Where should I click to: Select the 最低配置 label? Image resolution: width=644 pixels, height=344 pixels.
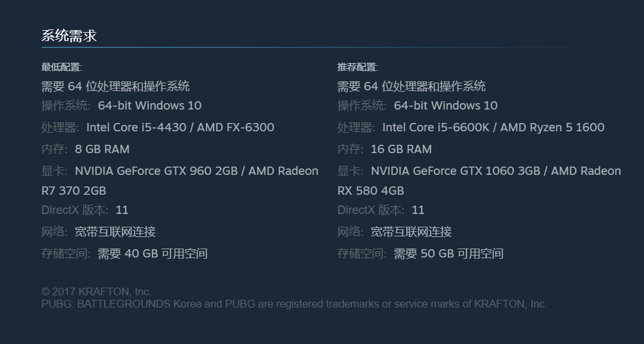[x=62, y=67]
